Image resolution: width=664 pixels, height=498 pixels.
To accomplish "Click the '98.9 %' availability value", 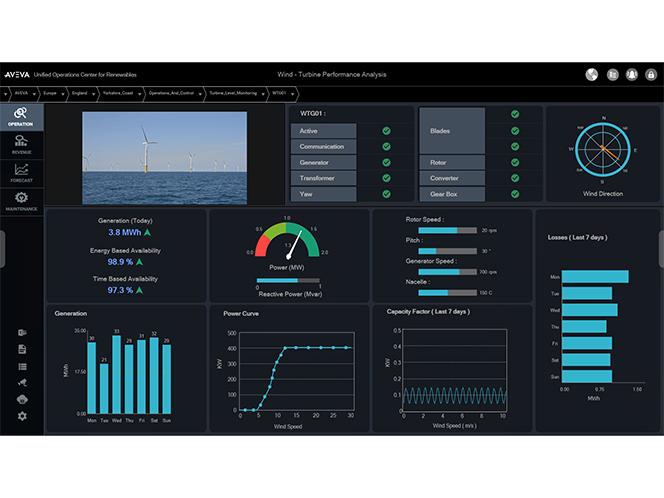I will [x=120, y=262].
